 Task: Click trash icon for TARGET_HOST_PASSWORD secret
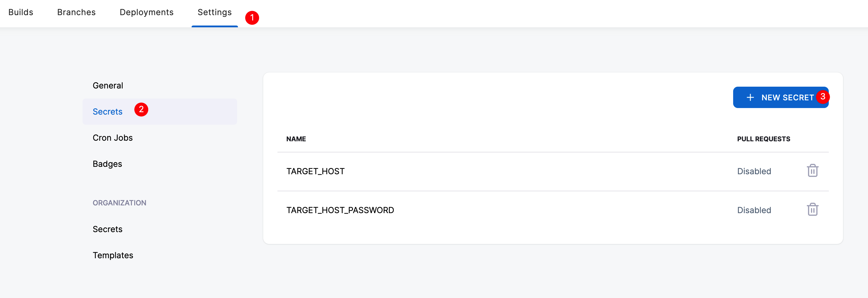(x=812, y=210)
